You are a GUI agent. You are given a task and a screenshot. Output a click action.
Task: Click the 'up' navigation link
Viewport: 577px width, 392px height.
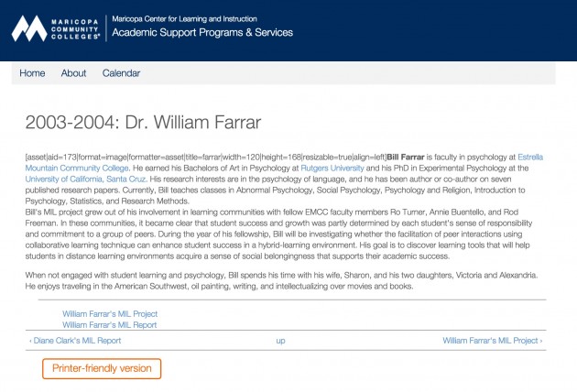pyautogui.click(x=280, y=341)
